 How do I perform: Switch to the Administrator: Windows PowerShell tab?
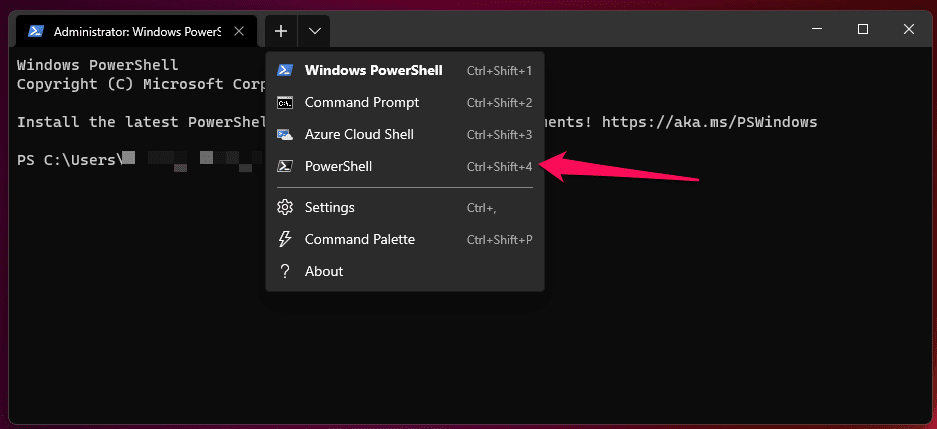click(137, 31)
